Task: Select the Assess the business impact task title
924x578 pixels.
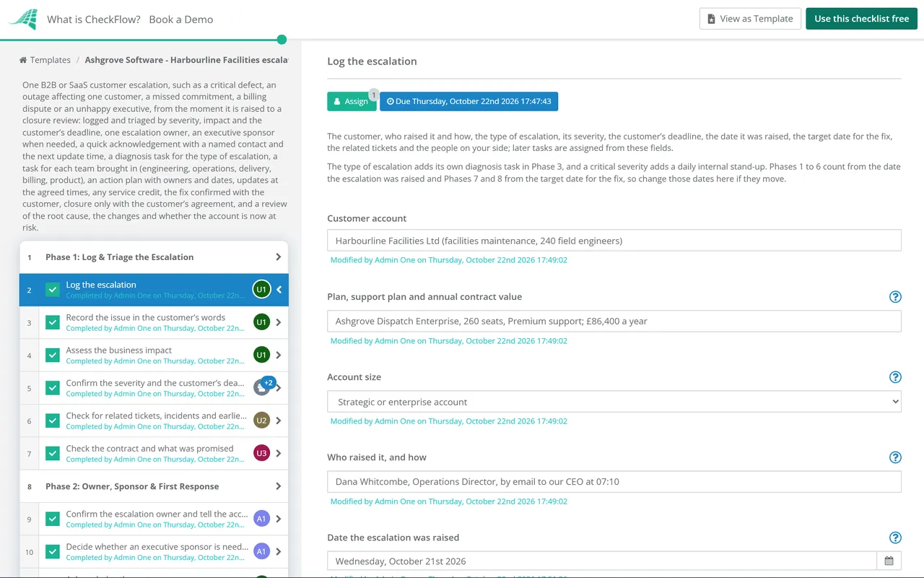Action: (x=119, y=350)
